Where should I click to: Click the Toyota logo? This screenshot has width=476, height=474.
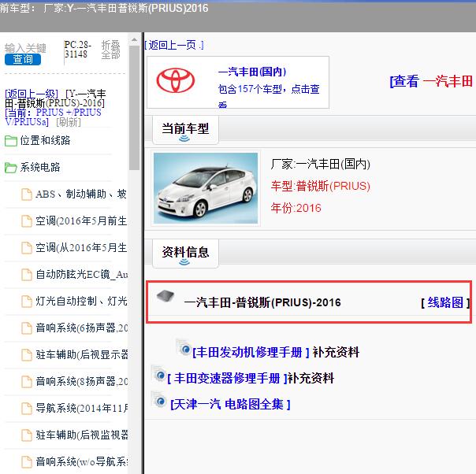176,80
